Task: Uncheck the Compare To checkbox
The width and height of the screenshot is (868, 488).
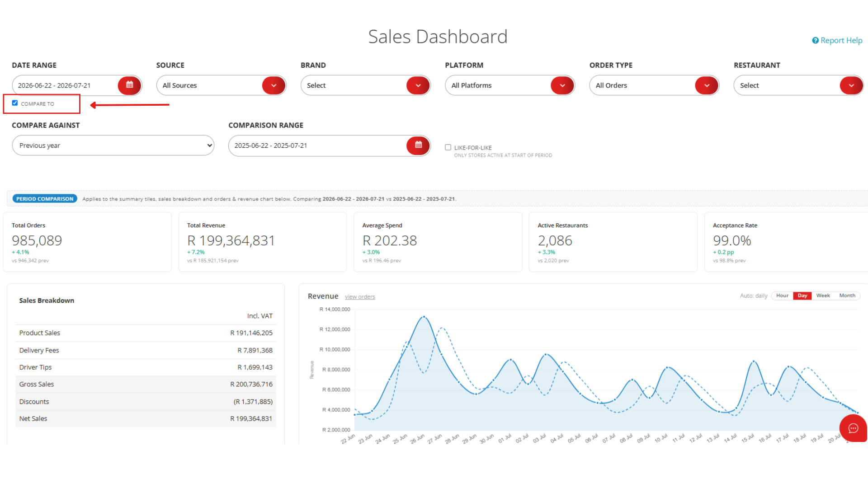Action: (x=15, y=103)
